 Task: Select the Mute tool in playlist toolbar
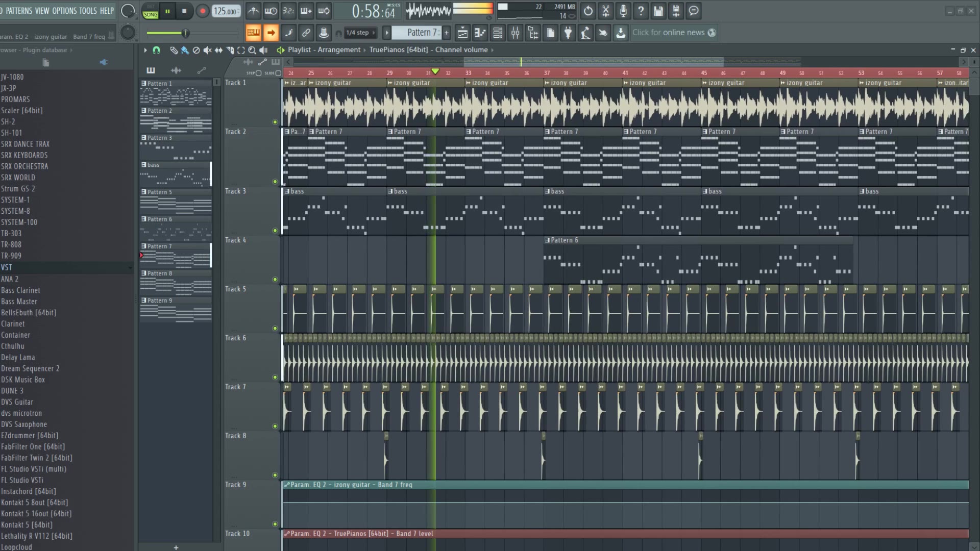pyautogui.click(x=207, y=50)
